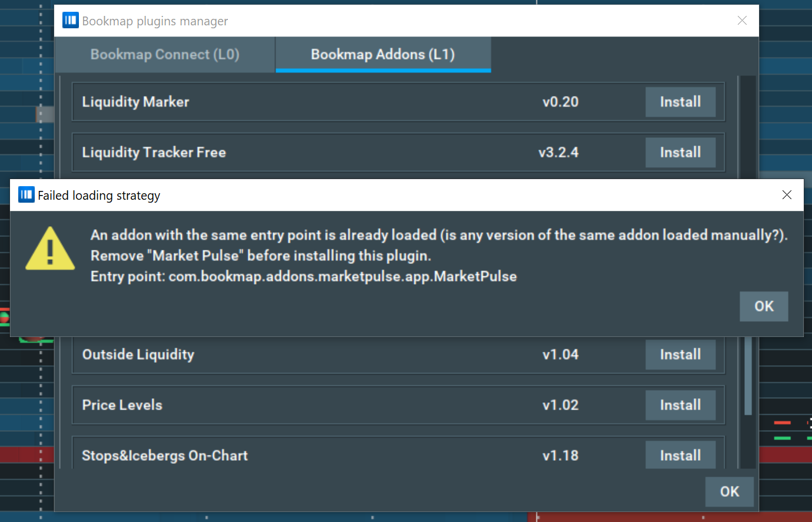This screenshot has width=812, height=522.
Task: Click version v1.18 label
Action: (x=560, y=455)
